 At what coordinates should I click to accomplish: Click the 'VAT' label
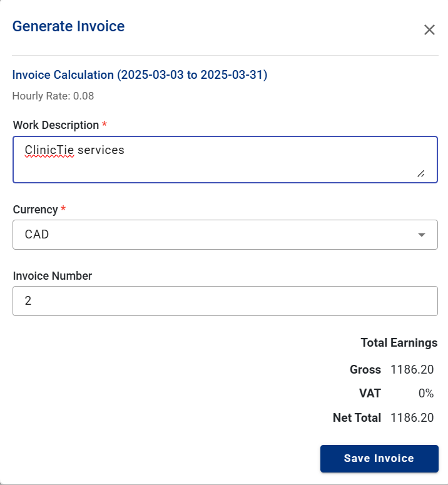point(370,394)
